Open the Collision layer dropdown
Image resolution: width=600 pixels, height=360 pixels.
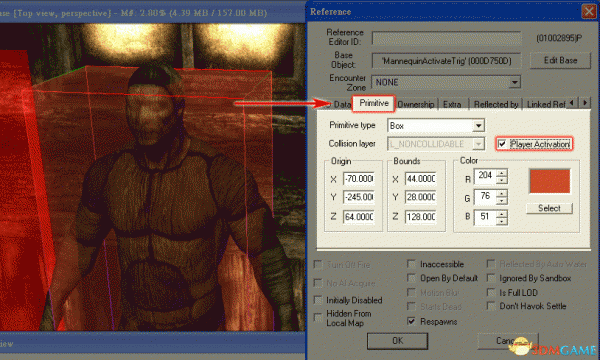pyautogui.click(x=478, y=144)
